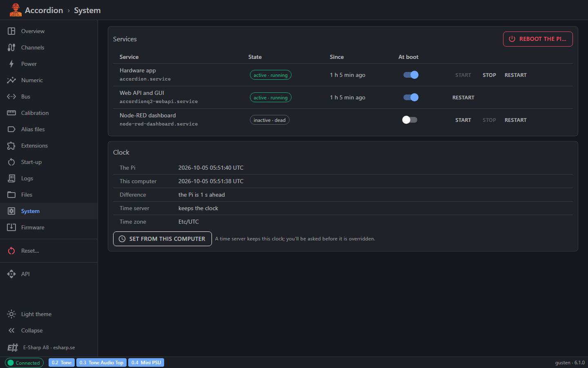Image resolution: width=588 pixels, height=368 pixels.
Task: Restart the Hardware app service
Action: pos(515,75)
